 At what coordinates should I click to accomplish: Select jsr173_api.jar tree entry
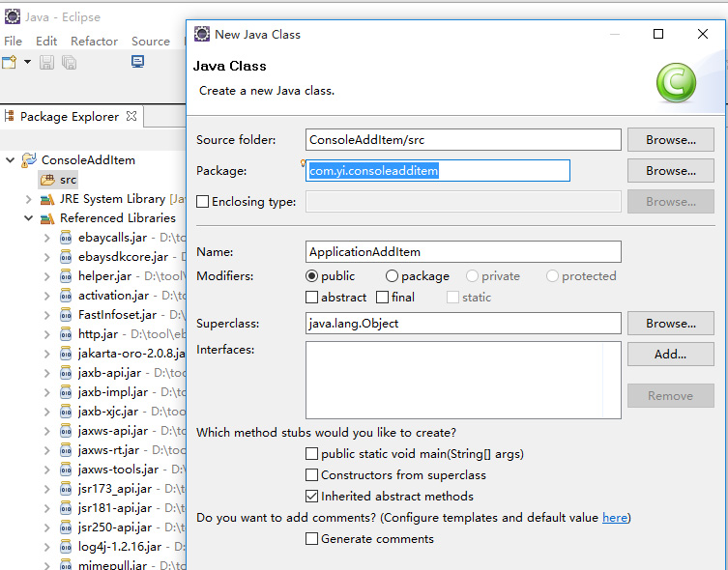115,489
